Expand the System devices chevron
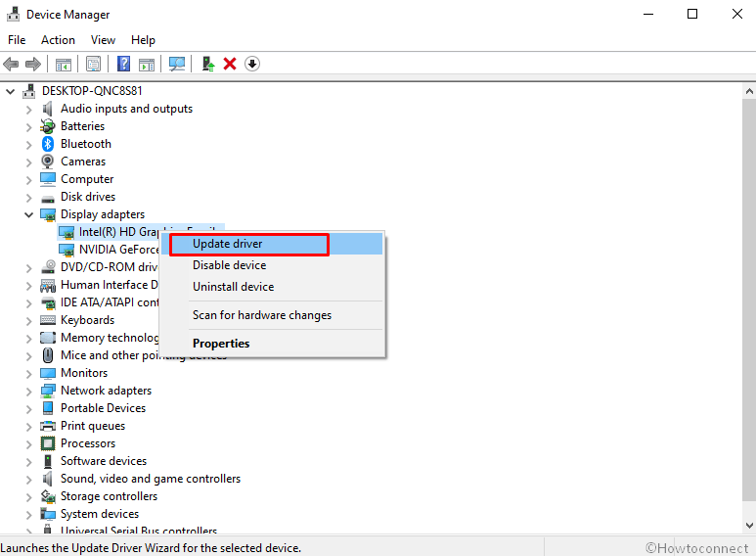The width and height of the screenshot is (756, 556). (29, 515)
